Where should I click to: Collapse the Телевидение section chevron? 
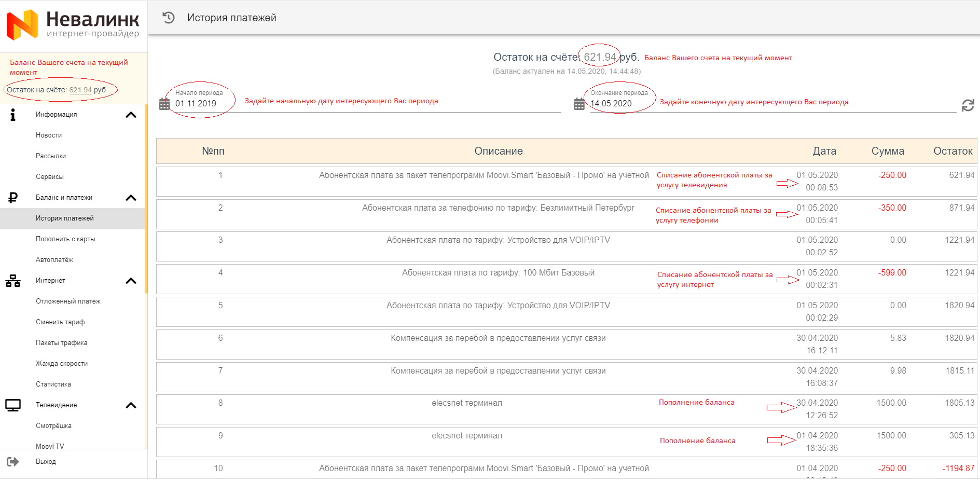click(x=131, y=405)
